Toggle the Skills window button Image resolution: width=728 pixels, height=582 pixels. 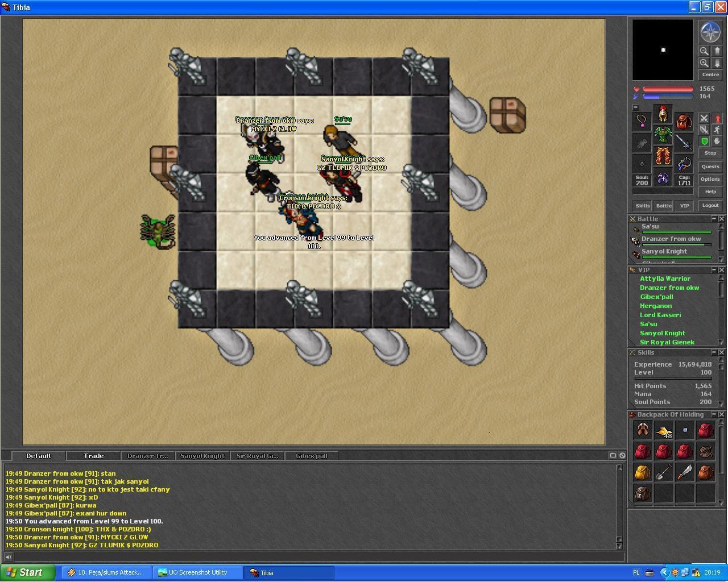643,206
